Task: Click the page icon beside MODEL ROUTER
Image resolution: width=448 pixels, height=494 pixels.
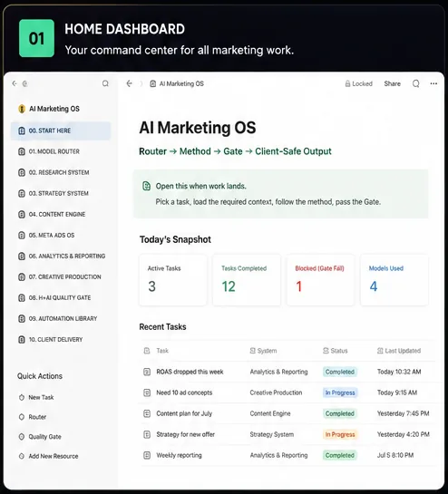Action: click(x=22, y=151)
